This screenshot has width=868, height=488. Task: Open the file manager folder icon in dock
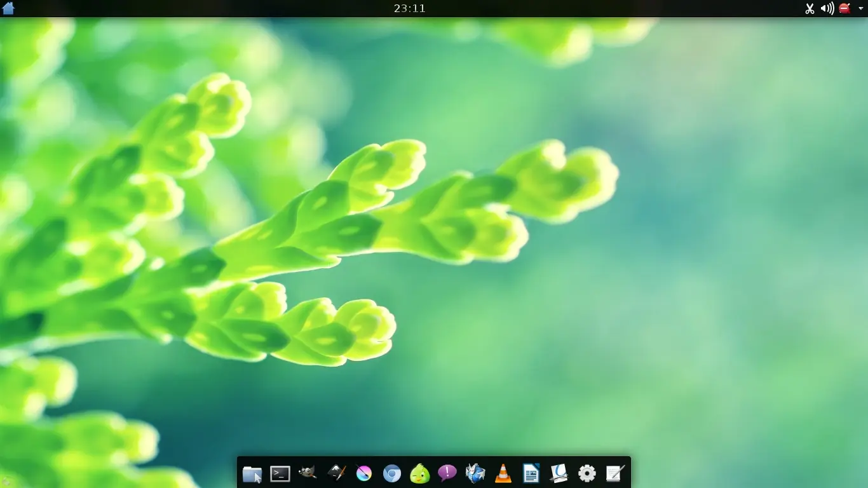(x=252, y=473)
